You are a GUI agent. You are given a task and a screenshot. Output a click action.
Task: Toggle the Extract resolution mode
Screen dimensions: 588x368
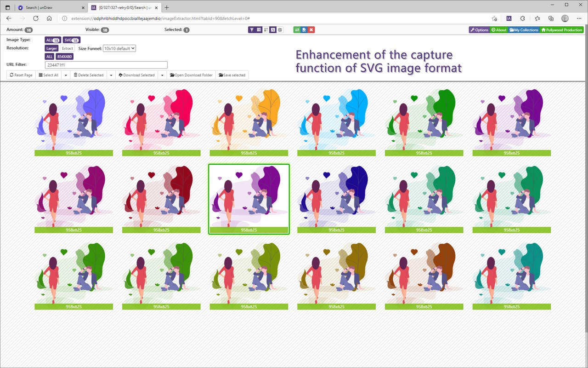tap(68, 48)
